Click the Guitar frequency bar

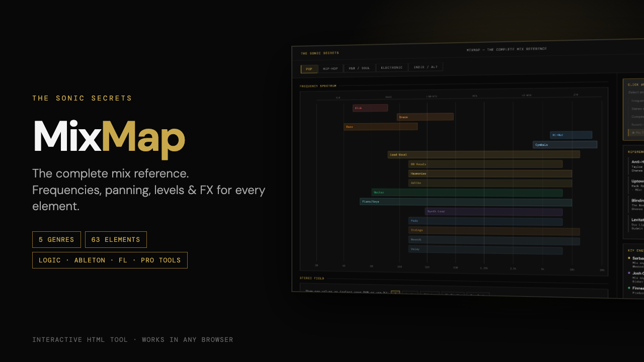pyautogui.click(x=467, y=193)
